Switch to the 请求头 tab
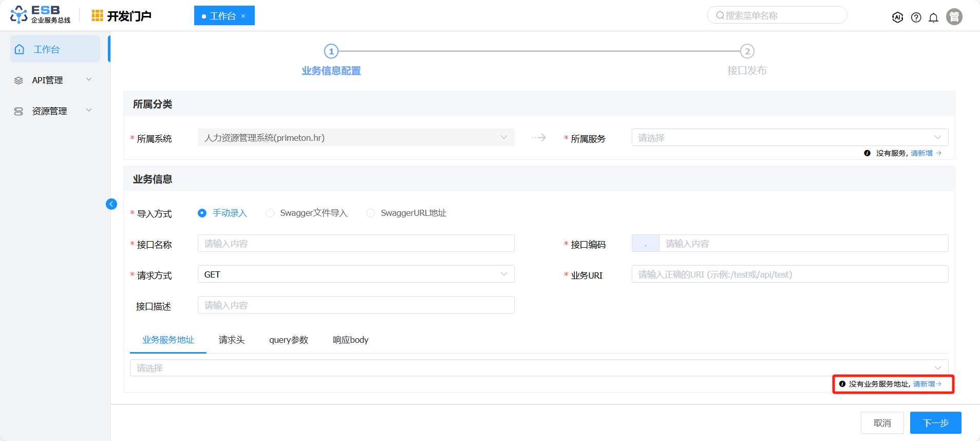The width and height of the screenshot is (980, 441). [232, 340]
